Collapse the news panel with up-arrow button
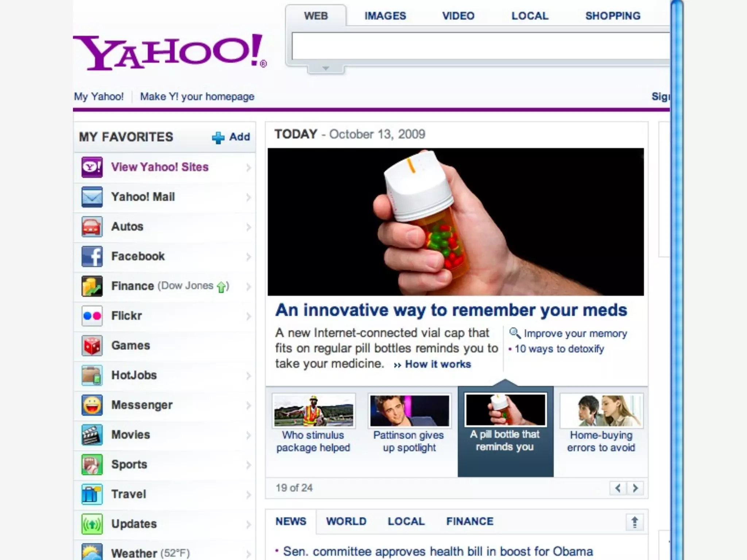This screenshot has height=560, width=747. coord(635,522)
